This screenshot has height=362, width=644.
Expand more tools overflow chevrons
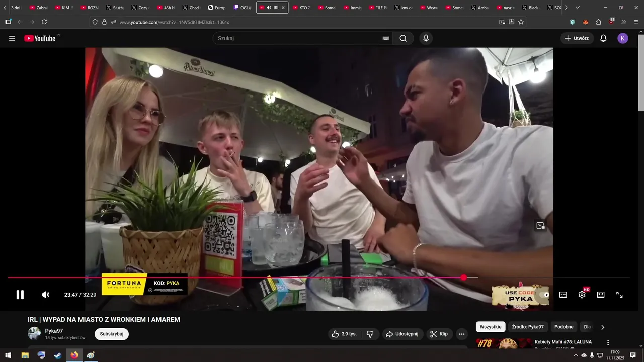click(624, 22)
